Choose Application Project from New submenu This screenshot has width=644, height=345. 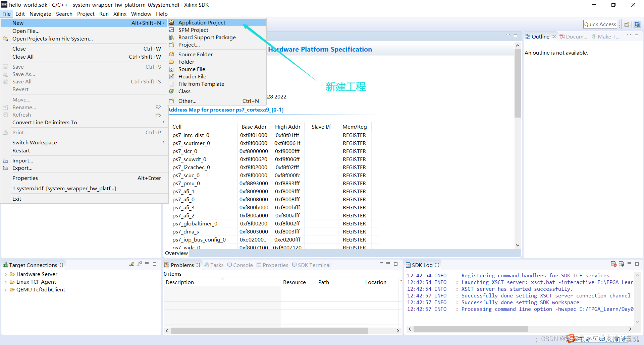pyautogui.click(x=216, y=22)
